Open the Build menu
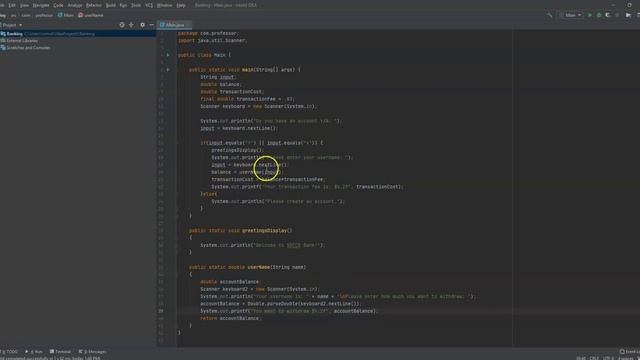Screen dimensions: 640x360 tap(111, 5)
